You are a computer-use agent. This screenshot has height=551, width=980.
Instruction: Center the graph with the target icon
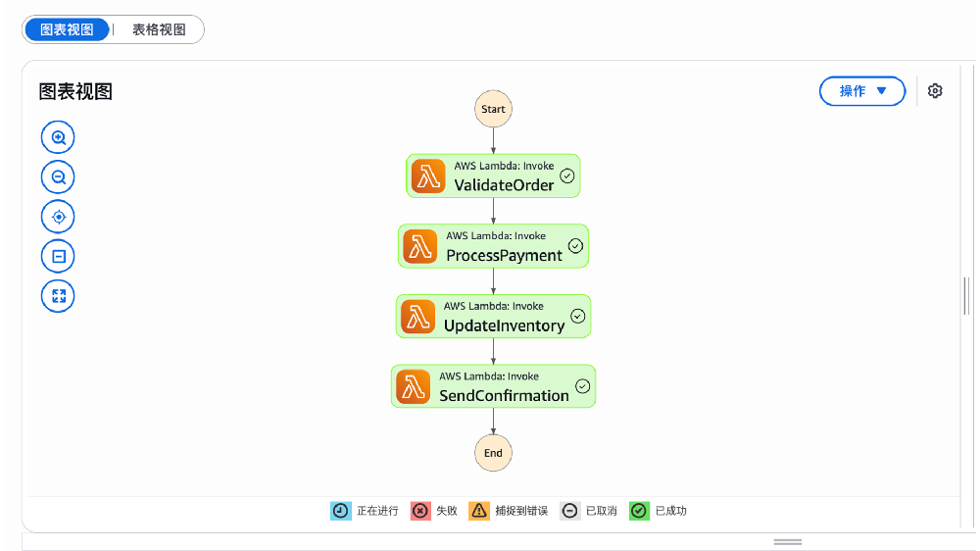point(58,217)
